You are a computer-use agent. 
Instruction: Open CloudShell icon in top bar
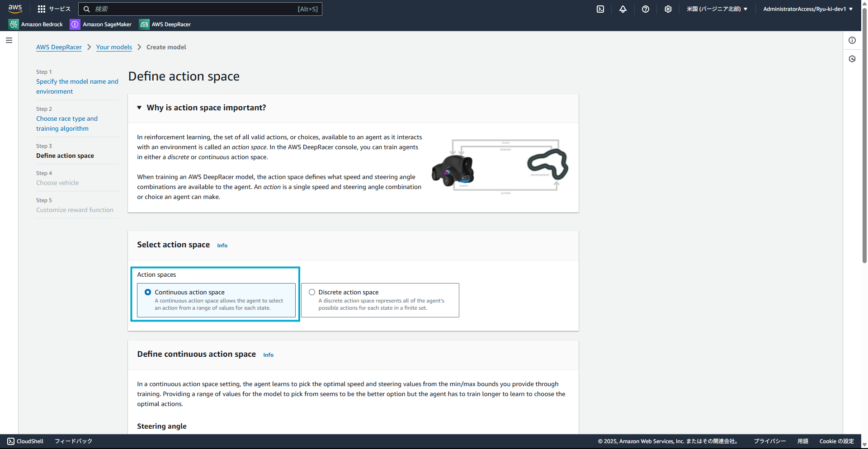pos(600,9)
